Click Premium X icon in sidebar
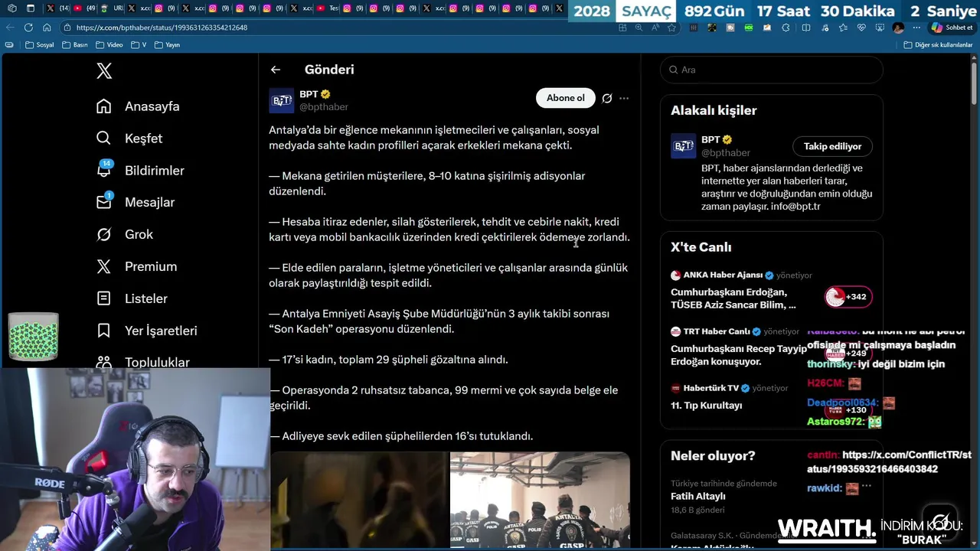Screen dimensions: 980x551 [104, 266]
